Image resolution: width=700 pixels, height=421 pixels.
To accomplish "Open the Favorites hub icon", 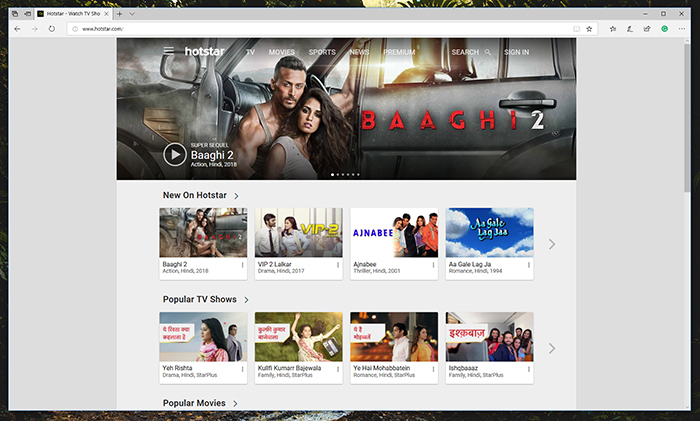I will [613, 29].
